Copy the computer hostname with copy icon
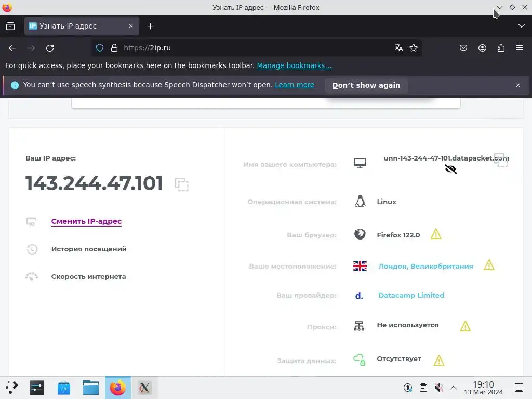Image resolution: width=532 pixels, height=399 pixels. pyautogui.click(x=501, y=160)
